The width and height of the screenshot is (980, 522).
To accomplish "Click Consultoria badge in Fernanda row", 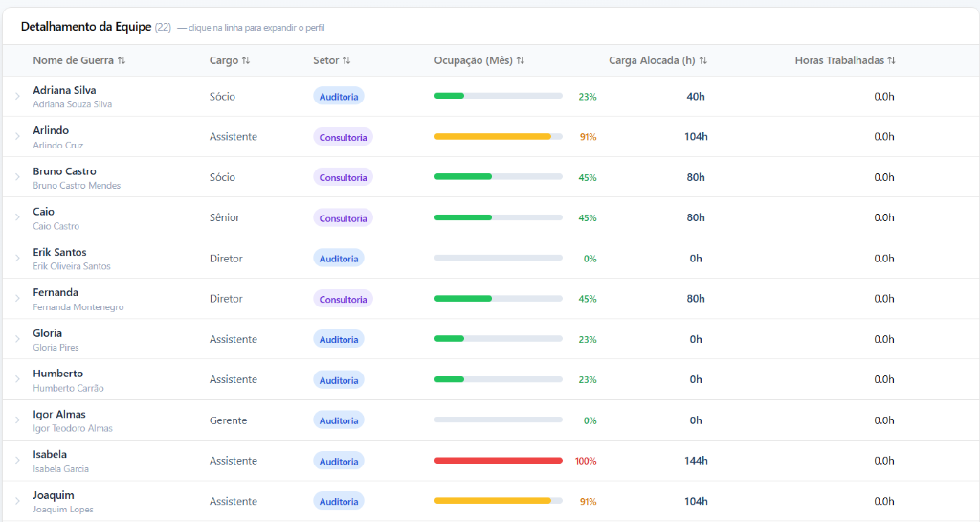I will tap(344, 299).
